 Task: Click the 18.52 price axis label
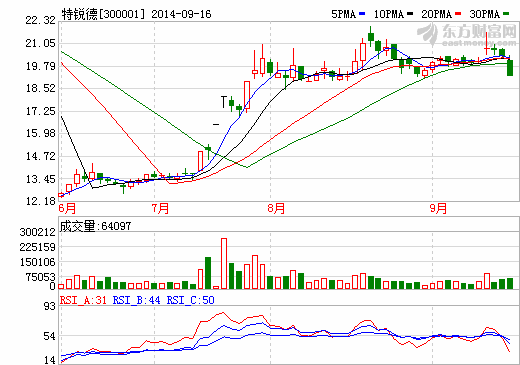(x=41, y=88)
